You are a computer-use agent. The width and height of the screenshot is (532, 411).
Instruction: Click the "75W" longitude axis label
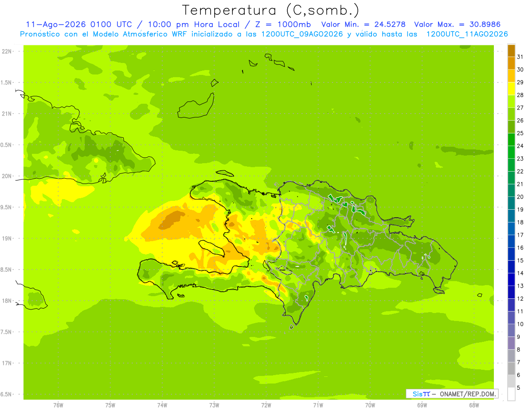(110, 405)
